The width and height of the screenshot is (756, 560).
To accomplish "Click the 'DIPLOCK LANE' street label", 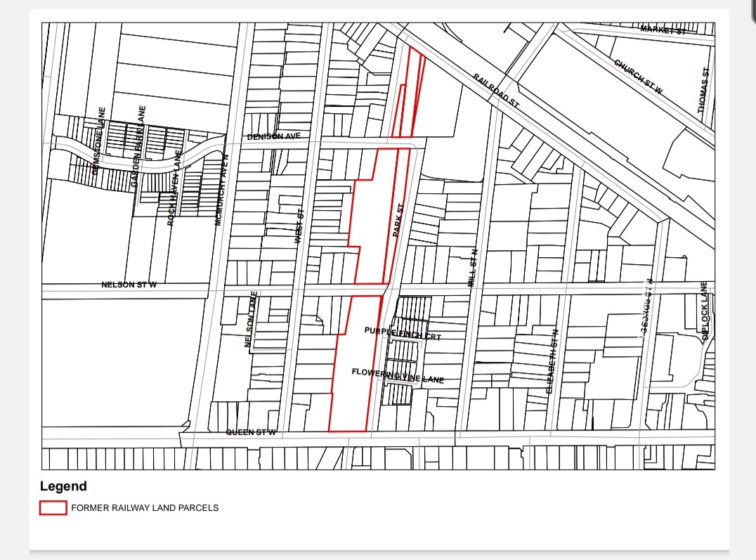I will pyautogui.click(x=704, y=311).
